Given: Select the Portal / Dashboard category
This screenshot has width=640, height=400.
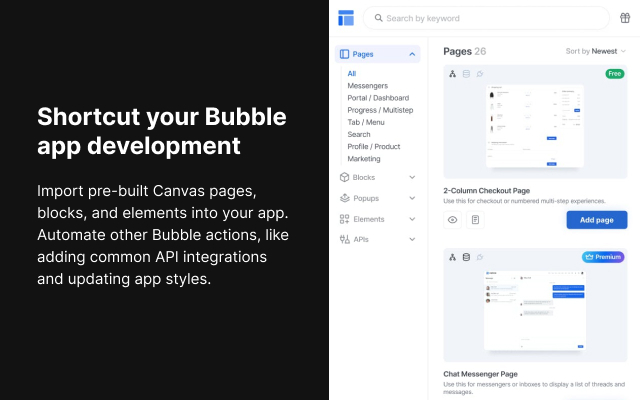Looking at the screenshot, I should click(378, 98).
